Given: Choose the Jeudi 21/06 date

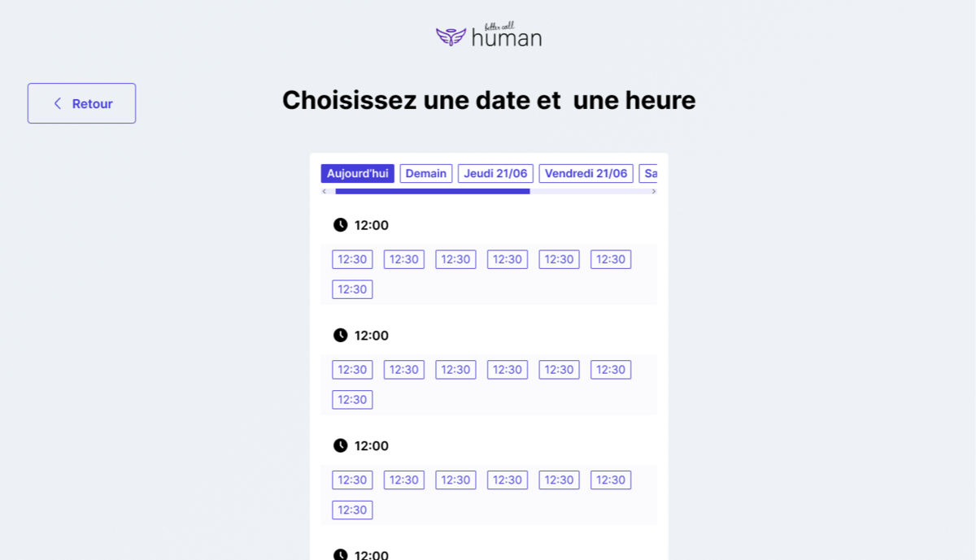Looking at the screenshot, I should tap(495, 173).
